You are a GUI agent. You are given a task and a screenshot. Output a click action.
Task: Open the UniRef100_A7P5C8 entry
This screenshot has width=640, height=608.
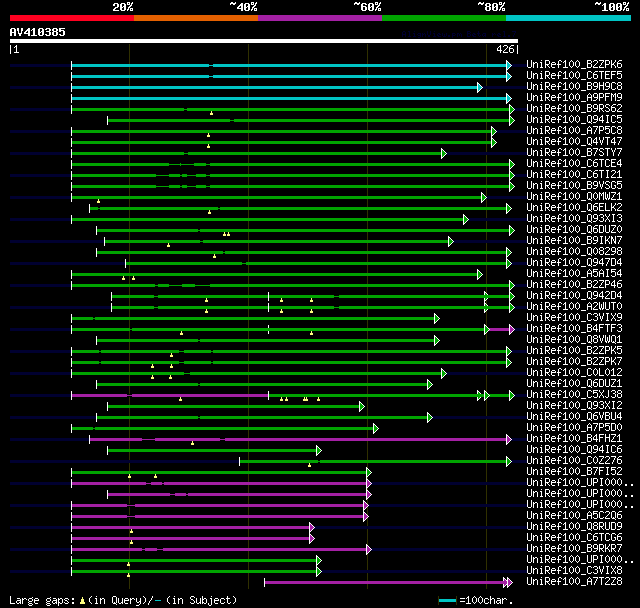pyautogui.click(x=574, y=131)
